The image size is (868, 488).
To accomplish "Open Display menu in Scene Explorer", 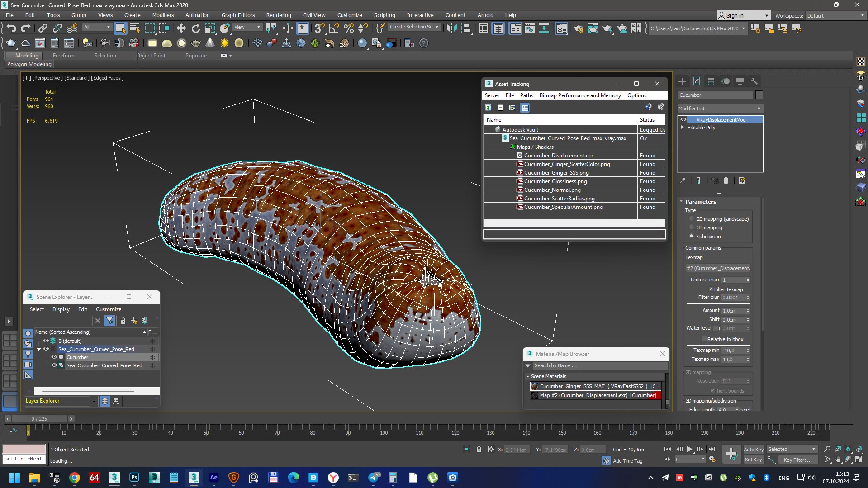I will tap(61, 309).
